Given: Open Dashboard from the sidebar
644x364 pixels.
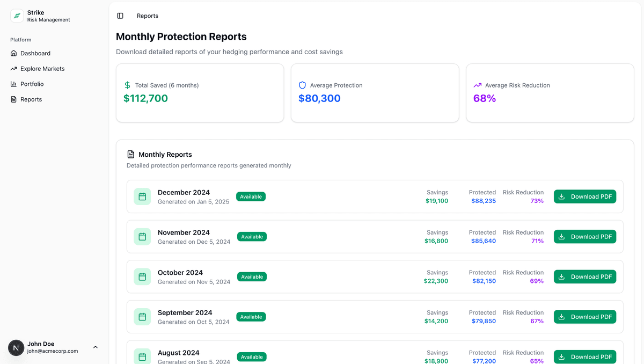Looking at the screenshot, I should 35,53.
